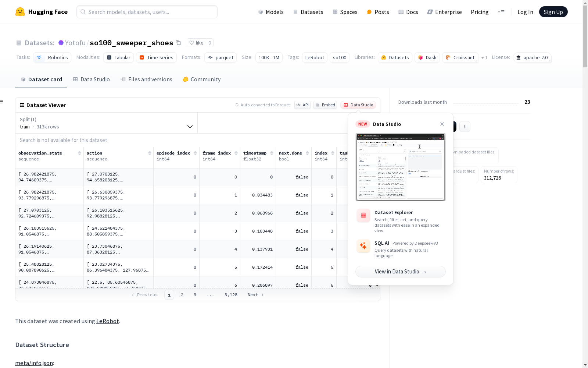Select the Datasets library tag
Screen dimensions: 588x368
point(395,57)
